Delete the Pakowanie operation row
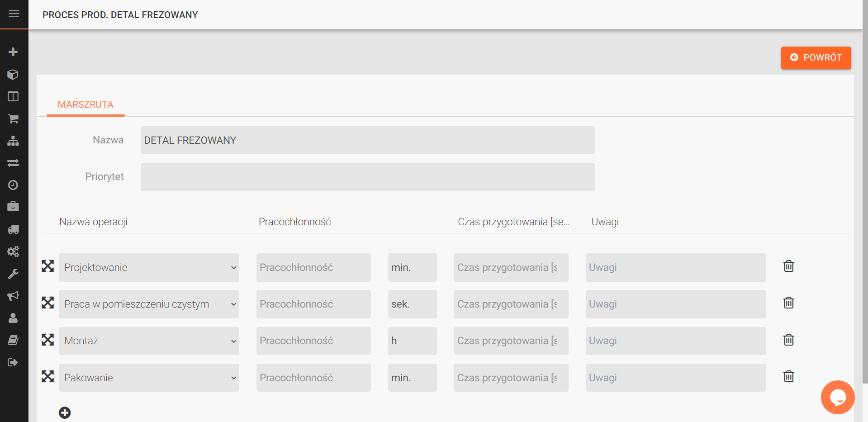Viewport: 868px width, 422px height. coord(788,377)
